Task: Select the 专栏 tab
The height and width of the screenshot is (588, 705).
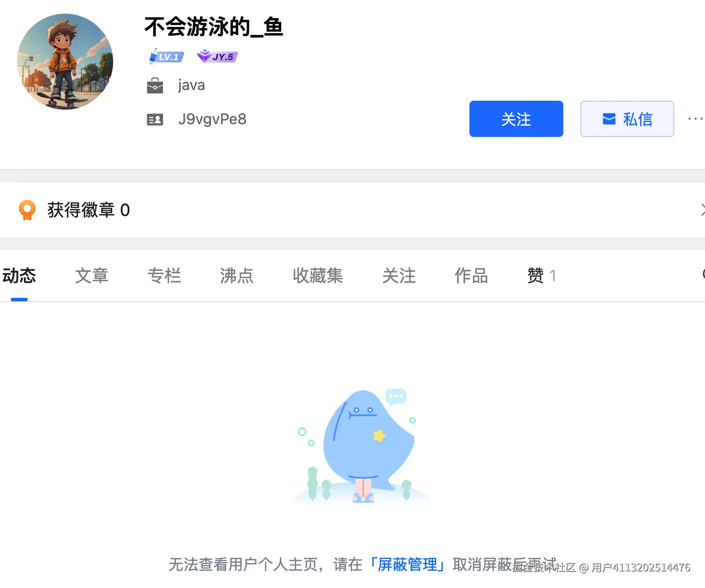Action: pos(165,276)
